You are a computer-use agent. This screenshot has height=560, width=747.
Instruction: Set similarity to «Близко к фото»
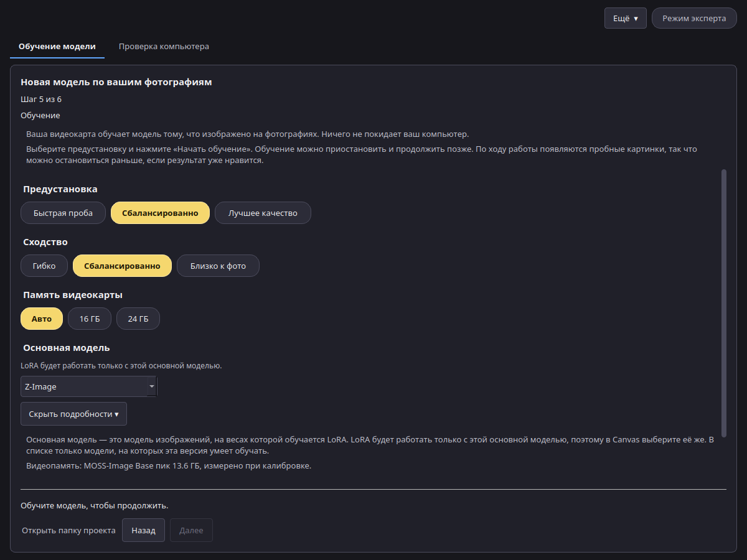(218, 266)
